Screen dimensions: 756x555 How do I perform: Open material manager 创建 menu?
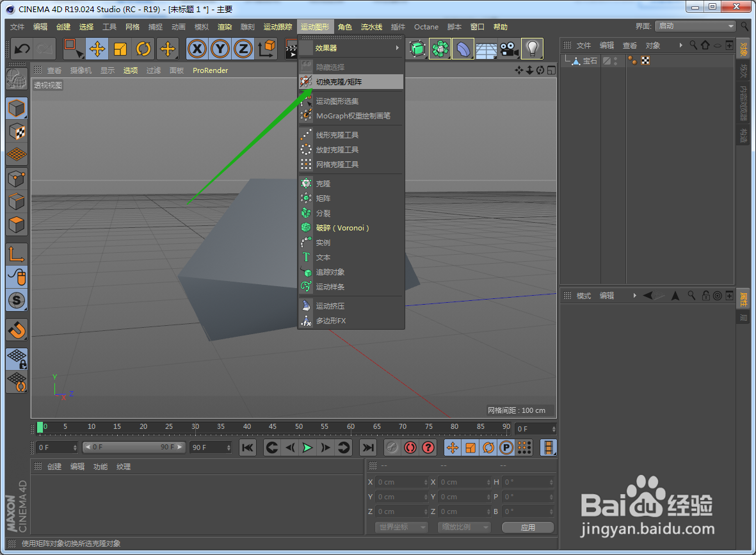point(54,467)
